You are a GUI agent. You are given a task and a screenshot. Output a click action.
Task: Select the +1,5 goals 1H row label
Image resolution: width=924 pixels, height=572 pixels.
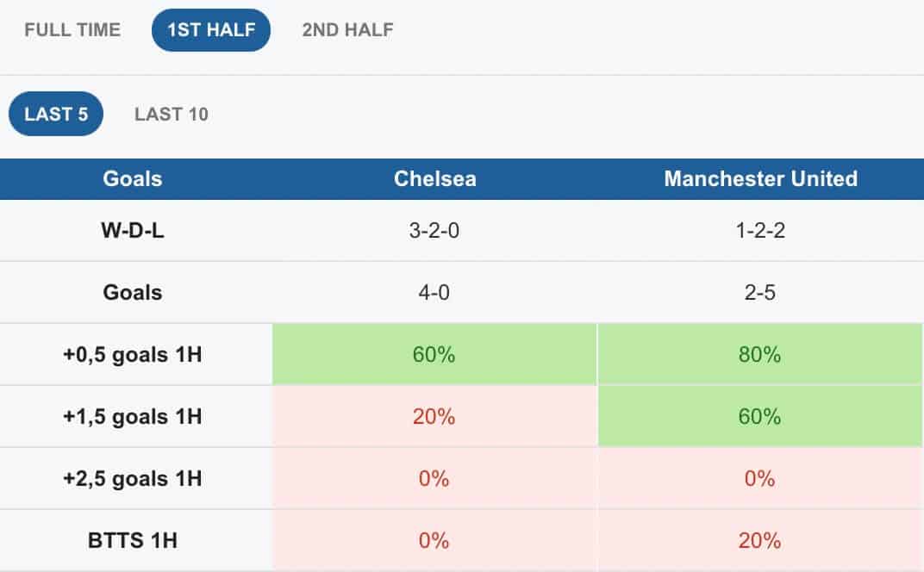[x=133, y=416]
